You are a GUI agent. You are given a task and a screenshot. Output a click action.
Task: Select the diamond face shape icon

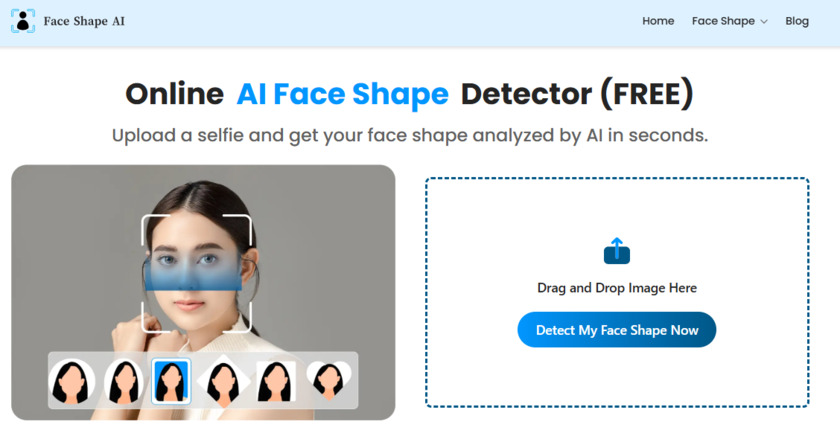tap(223, 381)
